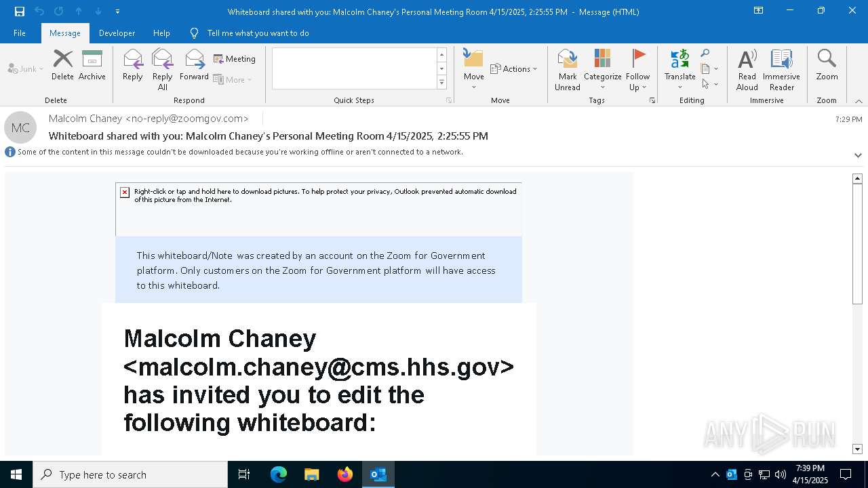This screenshot has height=488, width=868.
Task: Open the File tab
Action: click(x=20, y=33)
